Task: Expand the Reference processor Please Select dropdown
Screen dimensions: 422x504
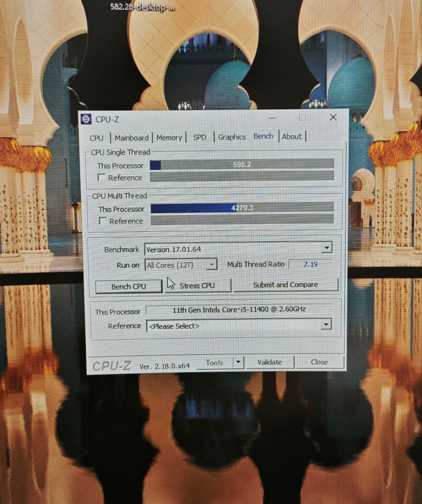Action: pyautogui.click(x=326, y=324)
